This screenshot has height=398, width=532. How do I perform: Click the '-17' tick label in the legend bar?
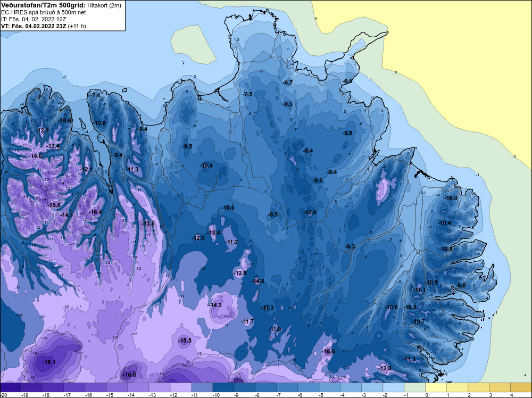coord(67,395)
